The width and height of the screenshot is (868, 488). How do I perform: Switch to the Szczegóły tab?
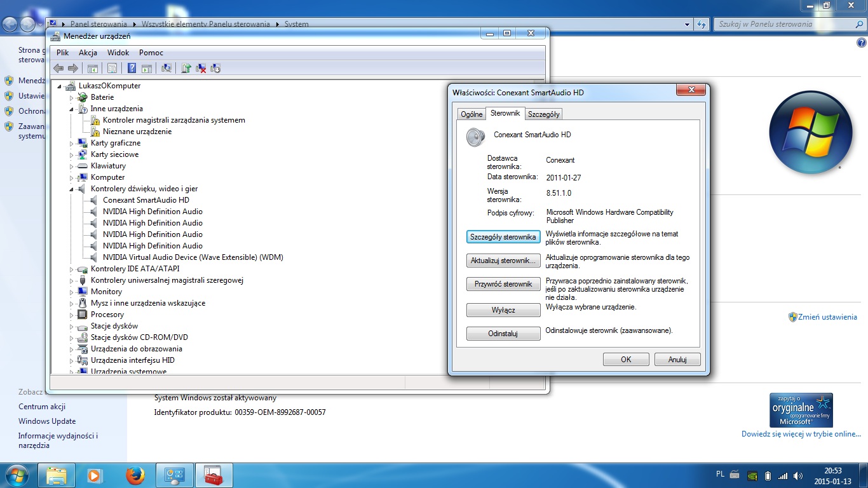[x=543, y=114]
